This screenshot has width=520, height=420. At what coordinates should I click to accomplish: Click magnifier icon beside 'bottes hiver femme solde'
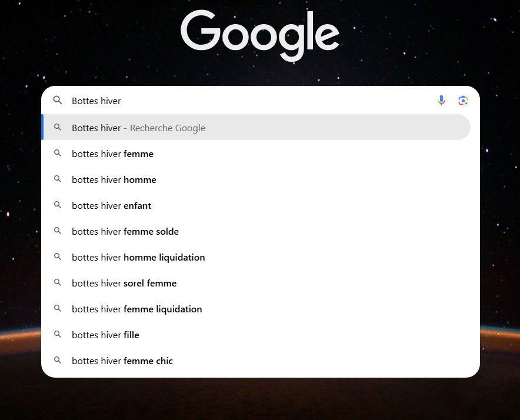click(x=58, y=231)
